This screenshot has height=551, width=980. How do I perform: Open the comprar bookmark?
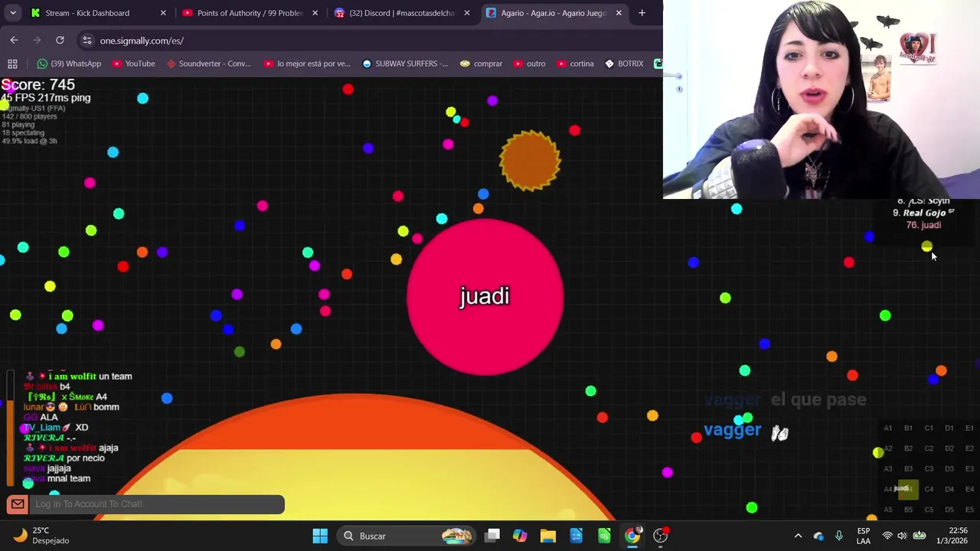[481, 64]
